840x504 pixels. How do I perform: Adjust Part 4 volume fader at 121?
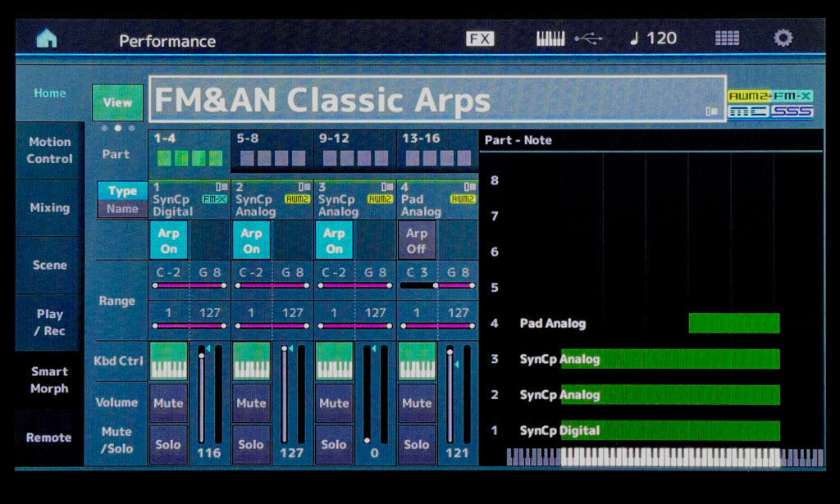pyautogui.click(x=450, y=395)
